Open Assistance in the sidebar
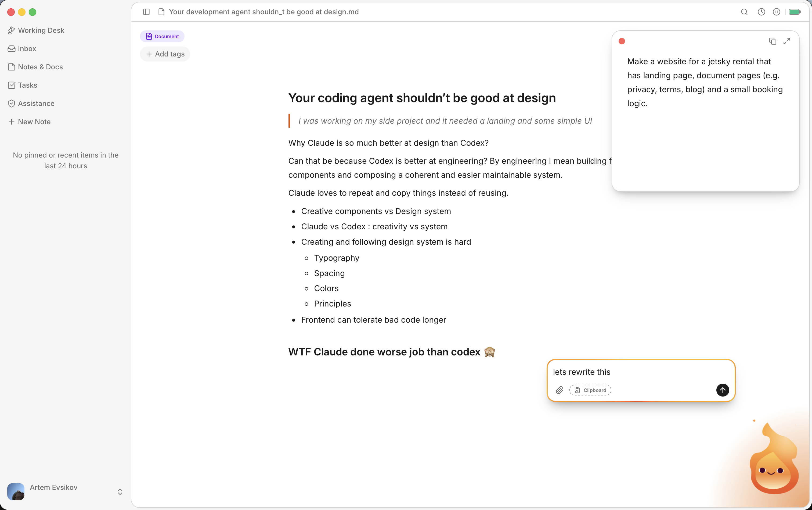The width and height of the screenshot is (812, 510). tap(31, 103)
